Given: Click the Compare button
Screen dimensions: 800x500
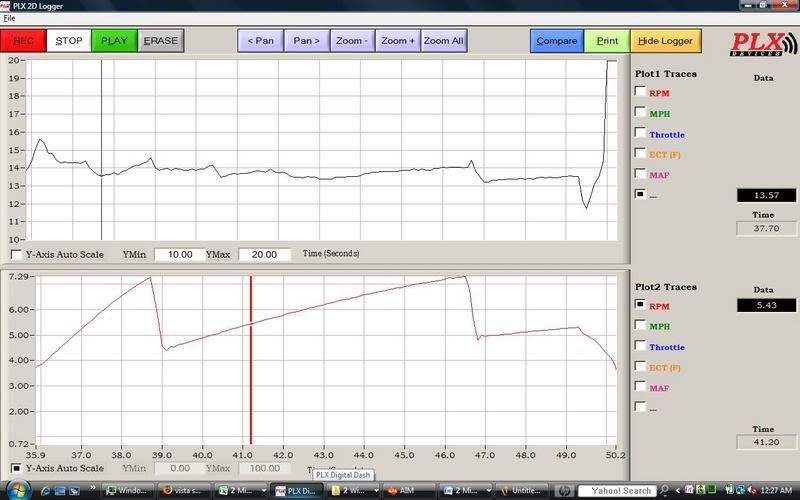Looking at the screenshot, I should 557,41.
